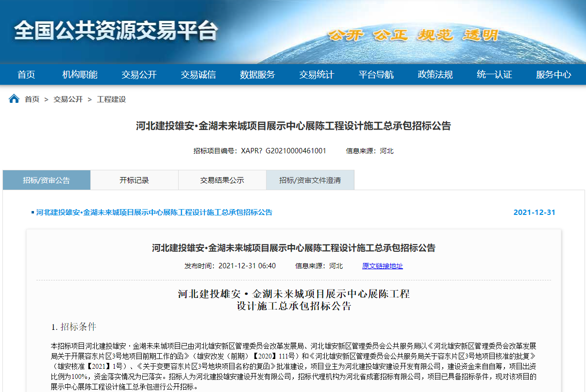586x392 pixels.
Task: Open 统一认证 in the navigation bar
Action: click(494, 75)
